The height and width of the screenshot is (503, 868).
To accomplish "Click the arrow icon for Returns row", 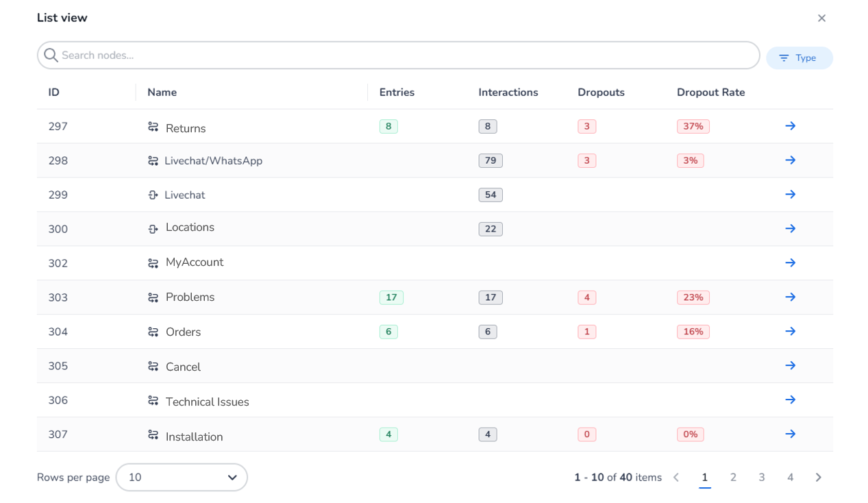I will point(790,126).
